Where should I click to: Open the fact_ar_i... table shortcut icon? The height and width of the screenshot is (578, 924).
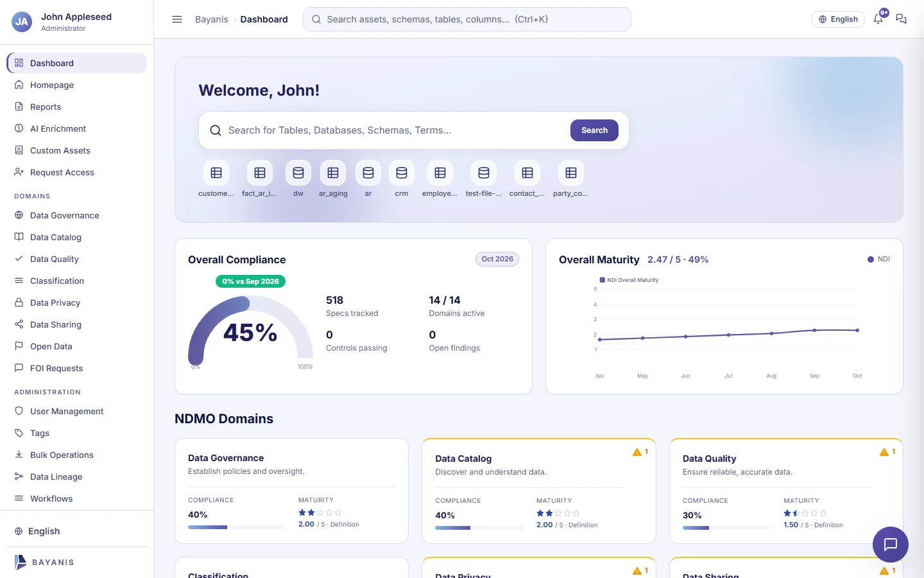(x=260, y=173)
